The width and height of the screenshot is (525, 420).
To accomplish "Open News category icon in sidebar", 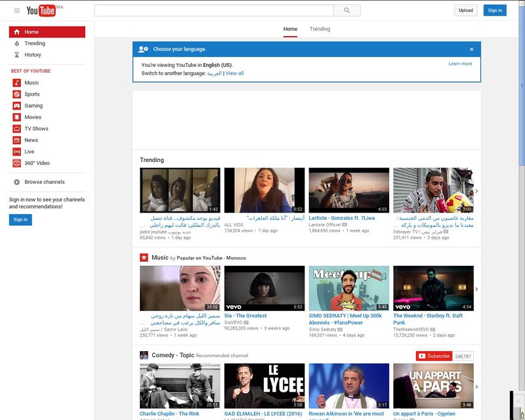I will (x=17, y=140).
